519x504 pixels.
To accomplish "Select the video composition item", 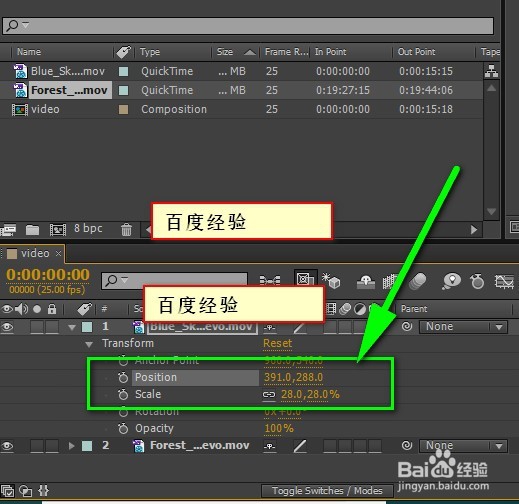I will pyautogui.click(x=45, y=109).
